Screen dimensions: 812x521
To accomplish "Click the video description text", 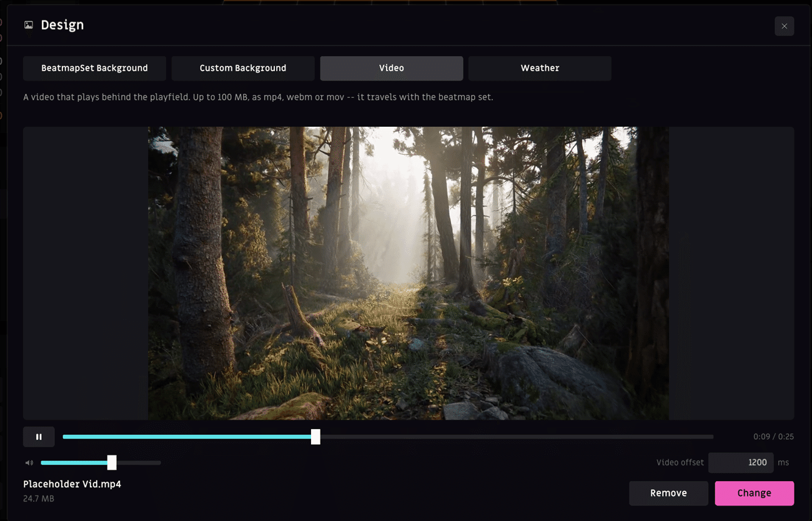I will 258,97.
